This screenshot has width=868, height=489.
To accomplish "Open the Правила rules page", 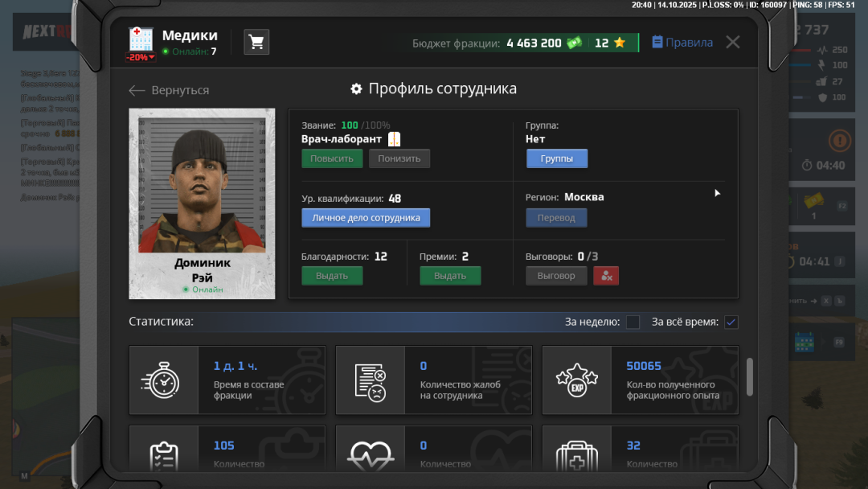I will [682, 43].
